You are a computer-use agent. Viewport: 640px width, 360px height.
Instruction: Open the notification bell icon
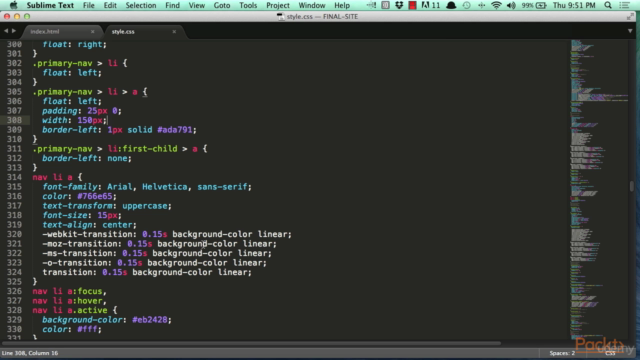[451, 5]
